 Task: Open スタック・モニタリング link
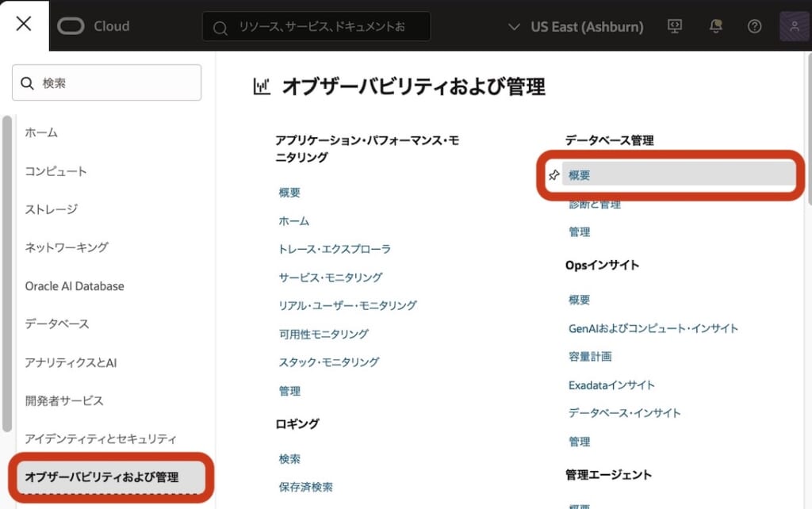click(329, 362)
